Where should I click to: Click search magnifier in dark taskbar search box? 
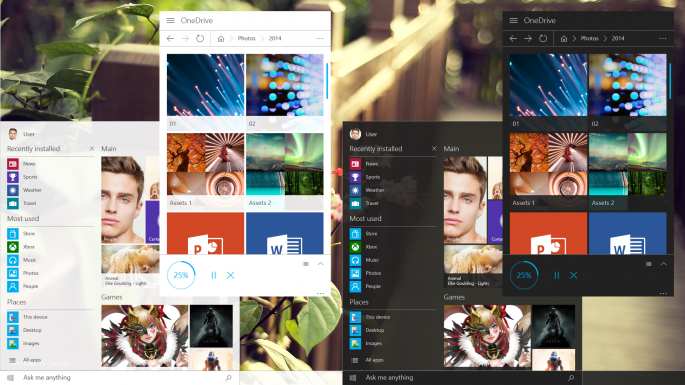pyautogui.click(x=571, y=378)
